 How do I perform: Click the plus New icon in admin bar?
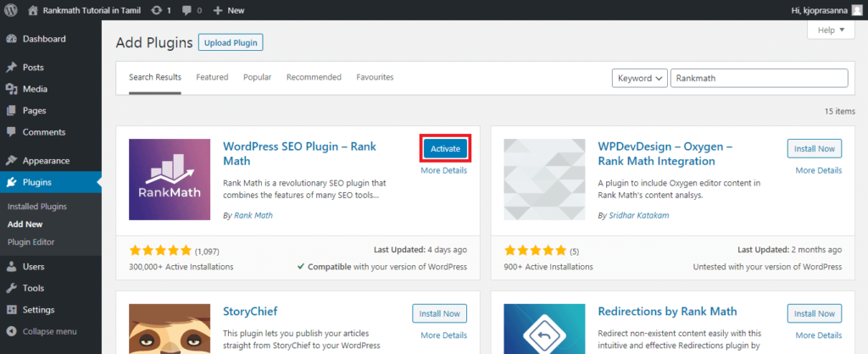coord(218,10)
